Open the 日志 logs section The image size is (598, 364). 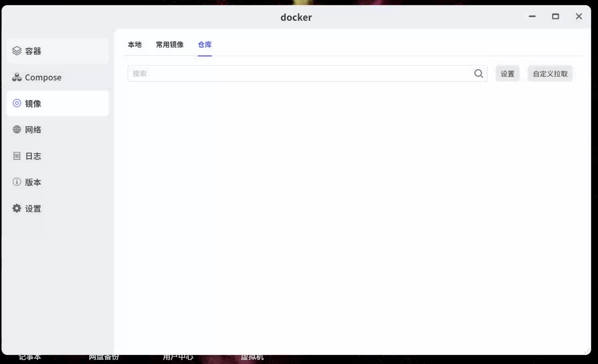tap(58, 156)
